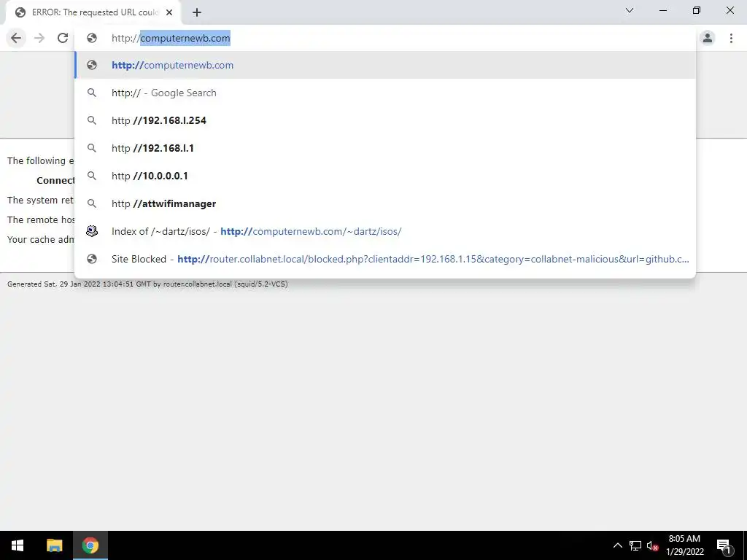Screen dimensions: 747x560
Task: Open the 'Site Blocked' router.collabnet.local suggestion
Action: click(385, 259)
